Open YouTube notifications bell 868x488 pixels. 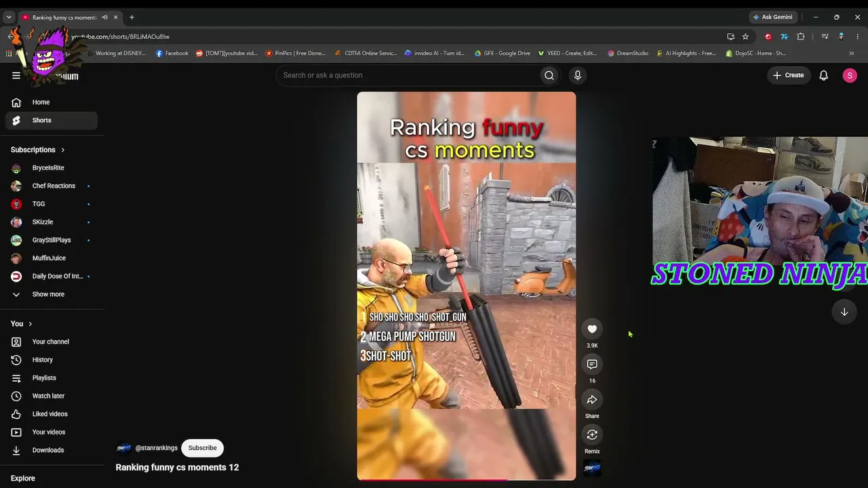[823, 75]
